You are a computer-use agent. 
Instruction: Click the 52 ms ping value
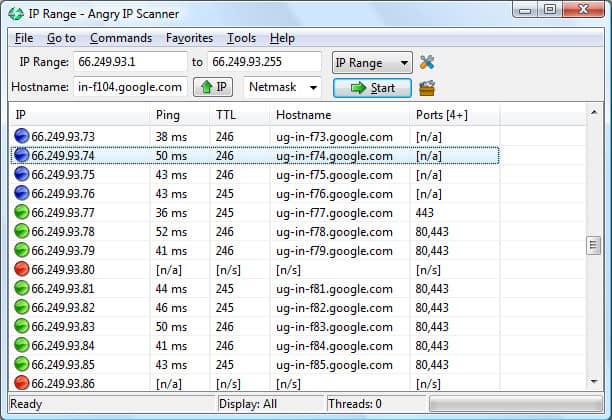pos(171,232)
